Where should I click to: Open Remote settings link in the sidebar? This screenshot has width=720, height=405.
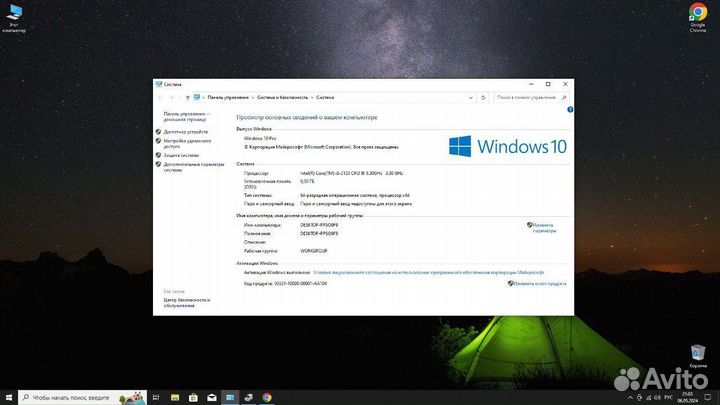(x=187, y=144)
